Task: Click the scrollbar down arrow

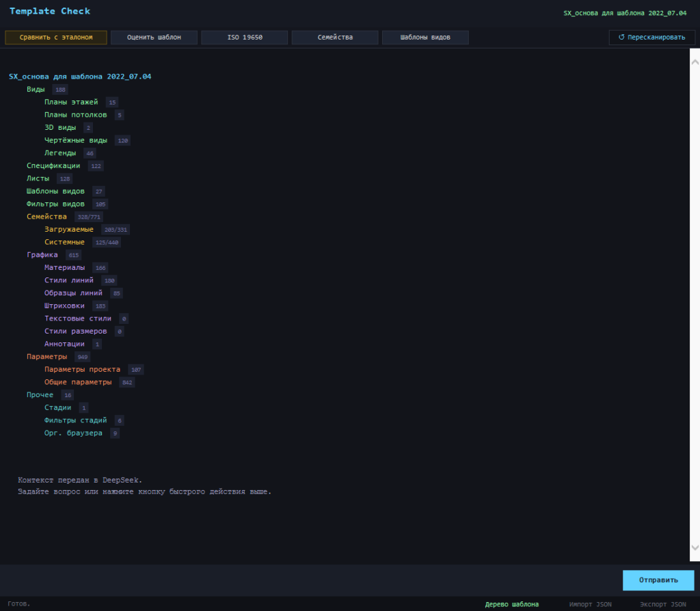Action: pos(695,548)
